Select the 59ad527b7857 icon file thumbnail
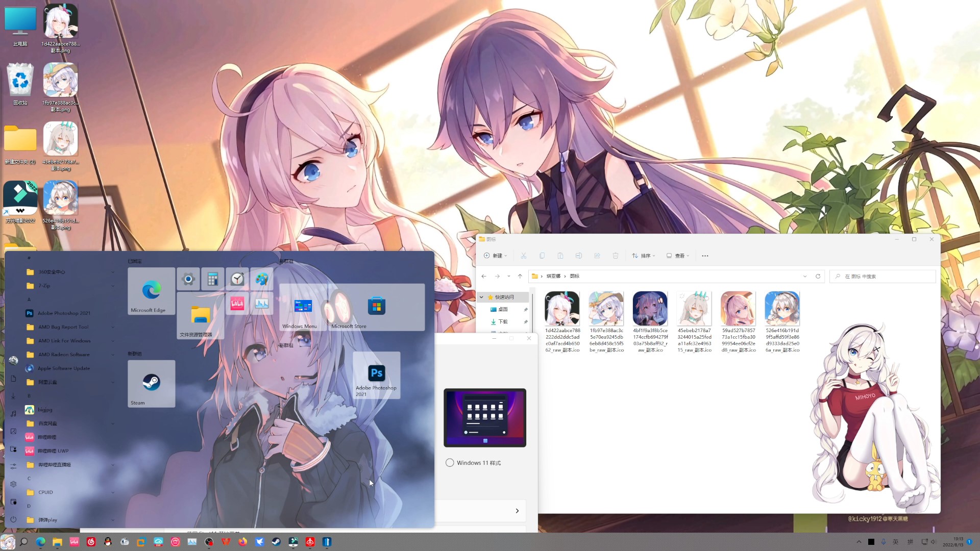 738,309
